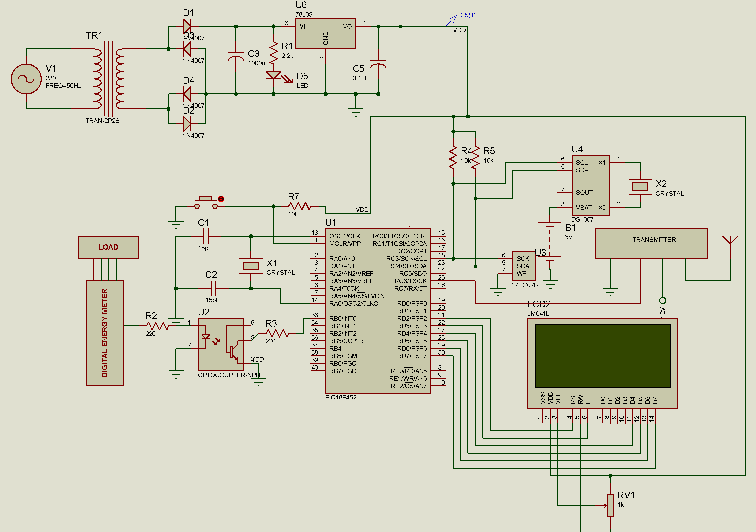Image resolution: width=756 pixels, height=532 pixels.
Task: Select the V1 AC voltage source symbol
Action: coord(26,79)
